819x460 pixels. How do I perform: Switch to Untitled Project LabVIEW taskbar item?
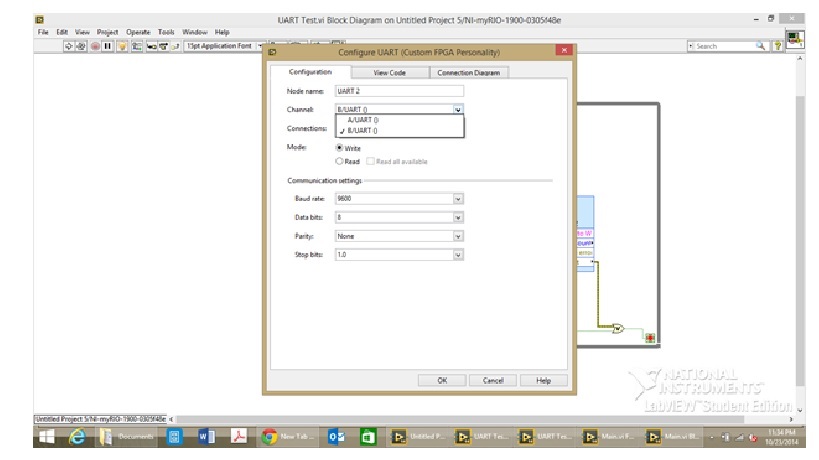click(x=419, y=437)
